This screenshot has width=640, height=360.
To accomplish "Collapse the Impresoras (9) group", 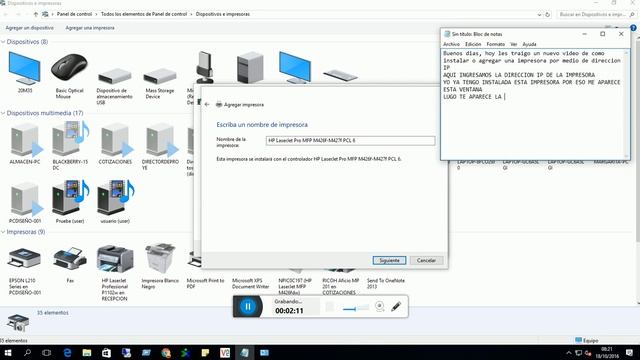I will (3, 232).
